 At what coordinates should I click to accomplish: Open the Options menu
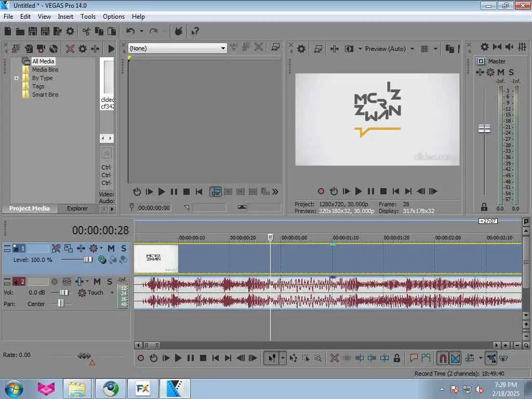[x=114, y=17]
